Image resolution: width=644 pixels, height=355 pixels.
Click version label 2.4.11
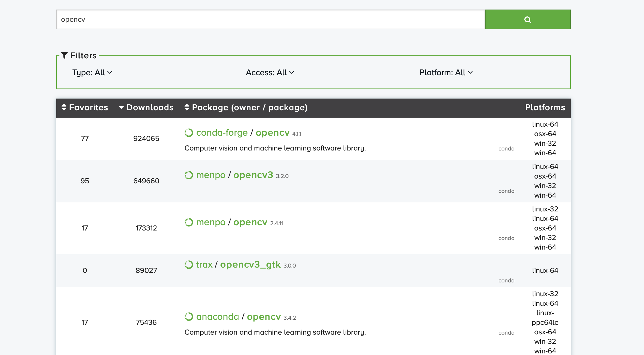[277, 223]
